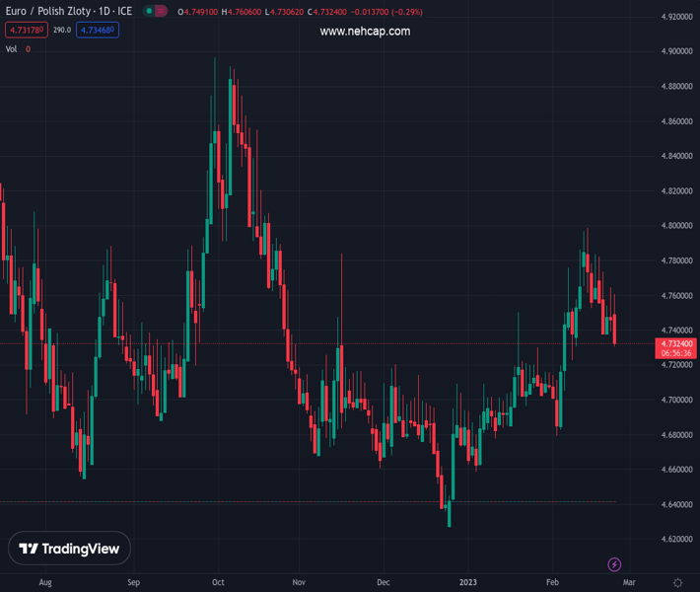700x592 pixels.
Task: Click the www.nehcap.com watermark text
Action: point(365,32)
